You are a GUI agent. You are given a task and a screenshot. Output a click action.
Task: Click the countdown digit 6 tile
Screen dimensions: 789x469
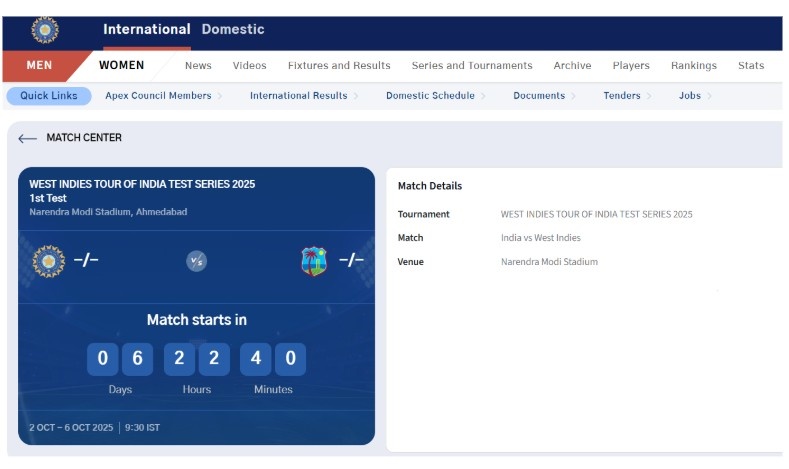click(x=137, y=359)
